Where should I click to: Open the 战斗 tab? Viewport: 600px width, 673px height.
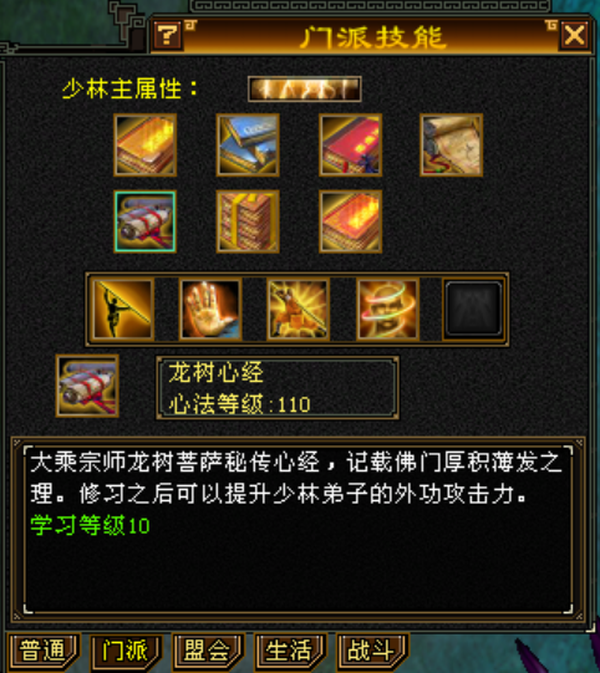coord(373,652)
